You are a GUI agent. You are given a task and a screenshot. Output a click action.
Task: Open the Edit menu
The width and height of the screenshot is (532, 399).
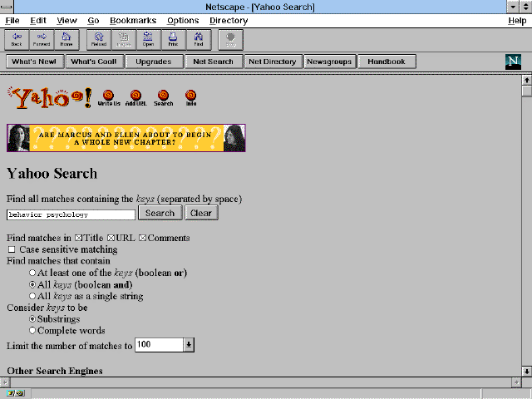pyautogui.click(x=38, y=21)
